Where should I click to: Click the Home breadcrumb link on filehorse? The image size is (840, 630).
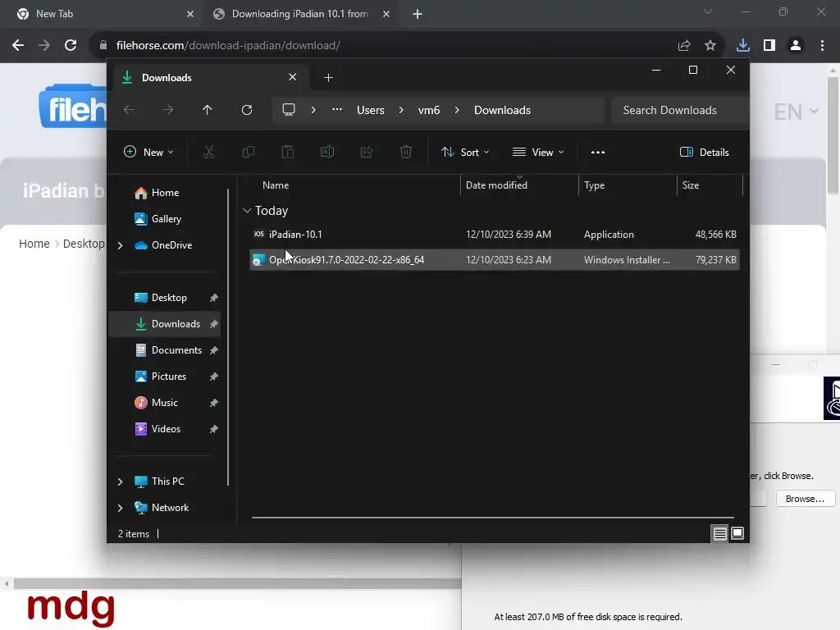[34, 244]
